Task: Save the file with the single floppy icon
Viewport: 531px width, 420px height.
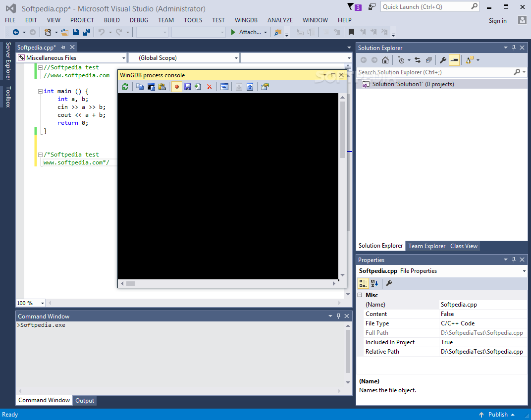Action: pos(76,32)
